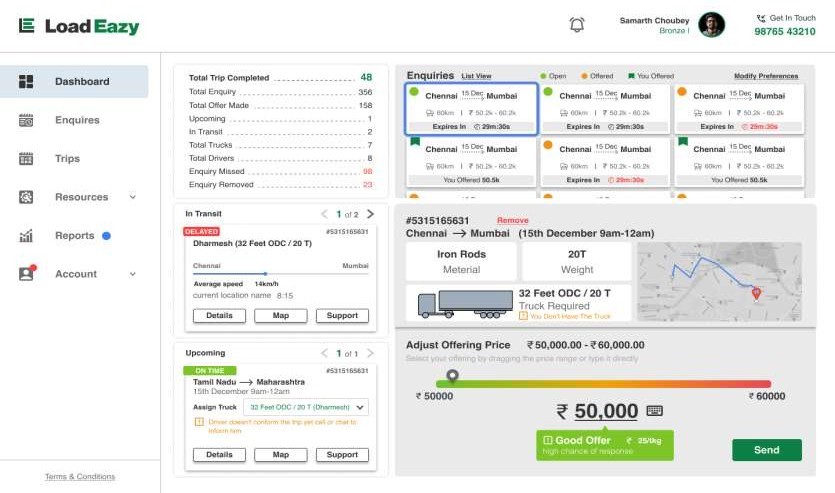Click Map button in In Transit card

[x=281, y=316]
